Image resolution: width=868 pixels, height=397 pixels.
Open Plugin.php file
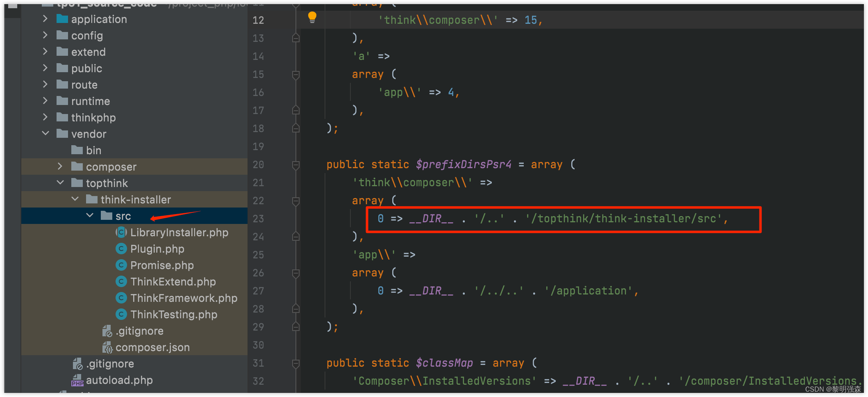point(157,249)
